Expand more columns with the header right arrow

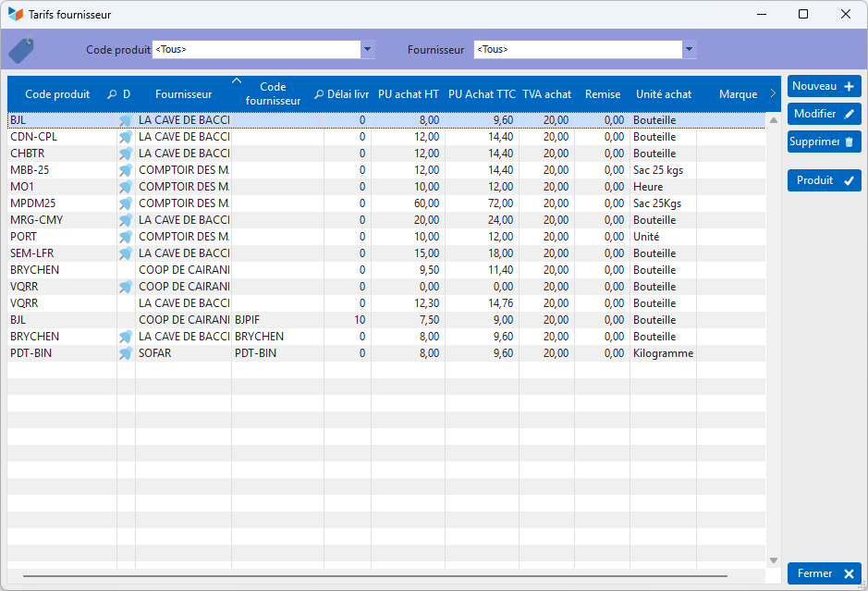pos(773,93)
